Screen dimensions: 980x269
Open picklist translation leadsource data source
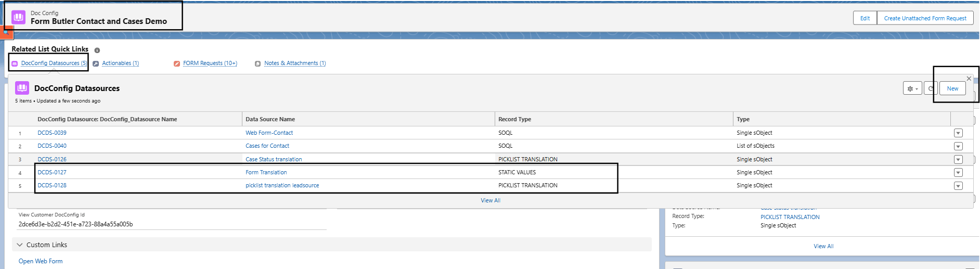282,185
